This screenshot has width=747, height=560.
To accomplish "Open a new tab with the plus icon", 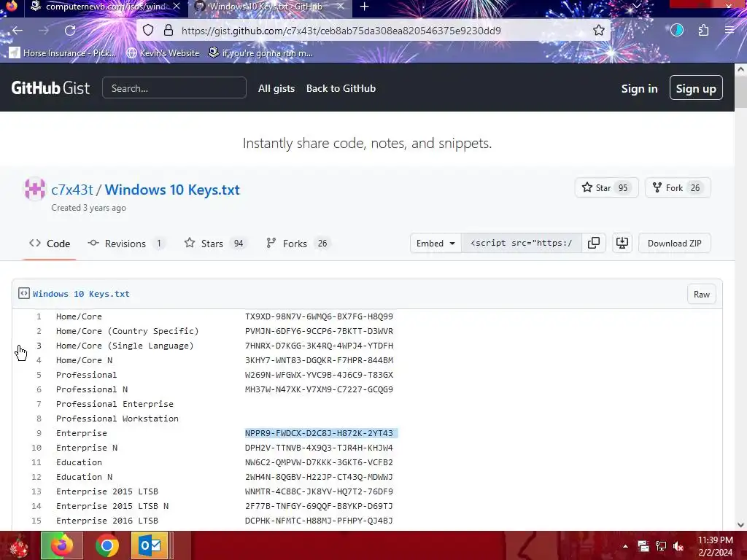I will (x=365, y=7).
